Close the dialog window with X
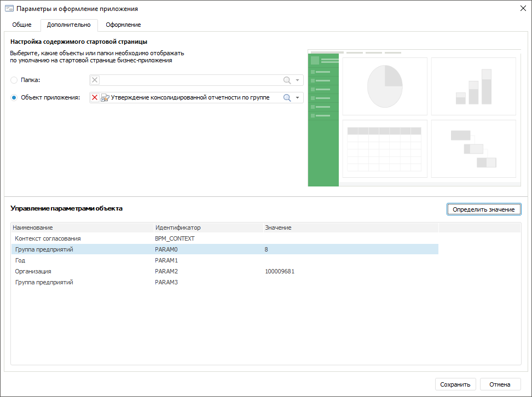This screenshot has height=397, width=532. click(523, 8)
